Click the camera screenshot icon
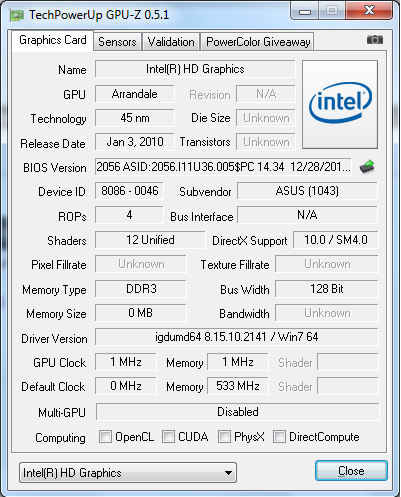This screenshot has height=497, width=401. pos(375,40)
